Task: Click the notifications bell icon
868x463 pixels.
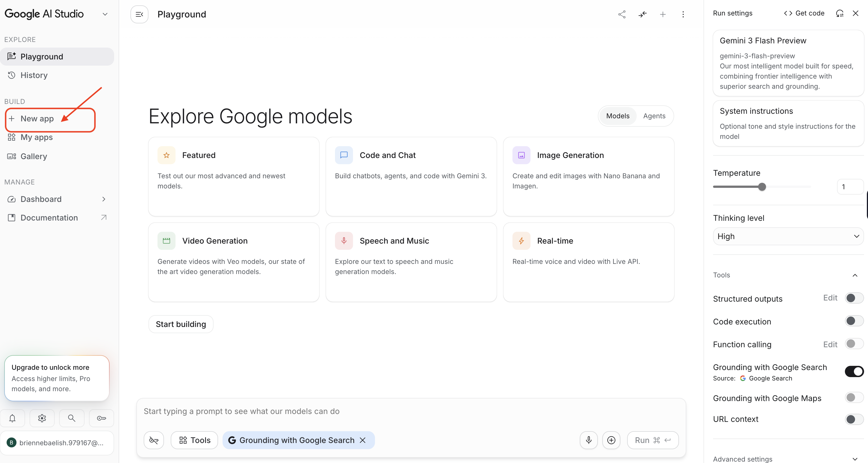Action: [x=12, y=418]
